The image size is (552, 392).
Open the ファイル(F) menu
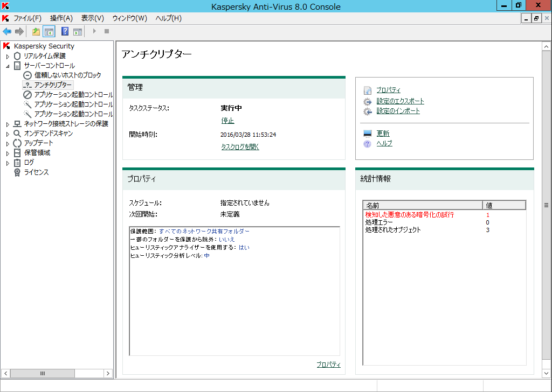click(x=27, y=18)
